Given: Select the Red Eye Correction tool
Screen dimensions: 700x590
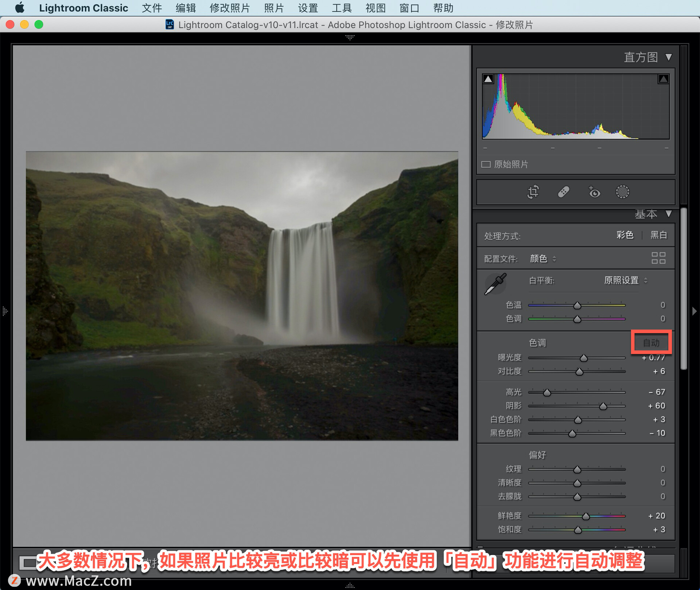Looking at the screenshot, I should click(x=594, y=192).
